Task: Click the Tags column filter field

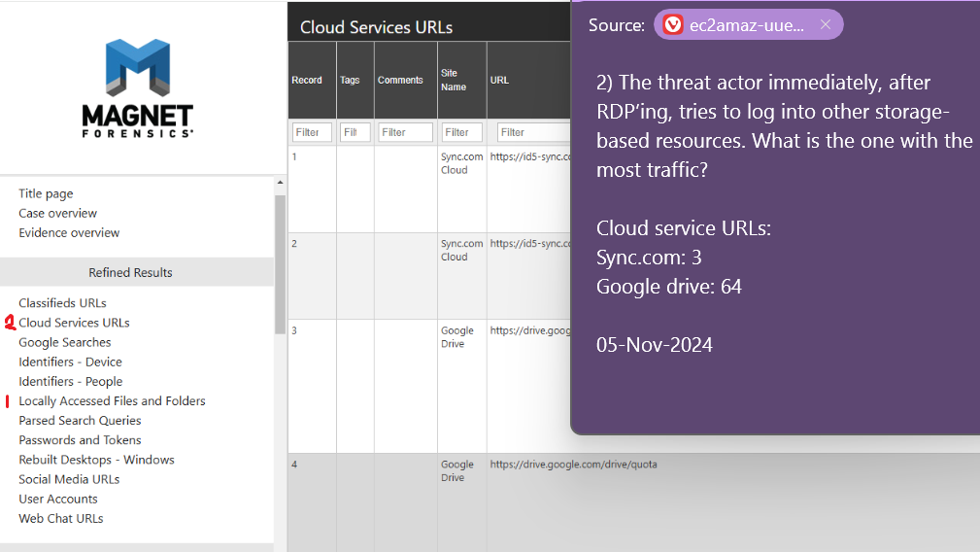Action: coord(355,132)
